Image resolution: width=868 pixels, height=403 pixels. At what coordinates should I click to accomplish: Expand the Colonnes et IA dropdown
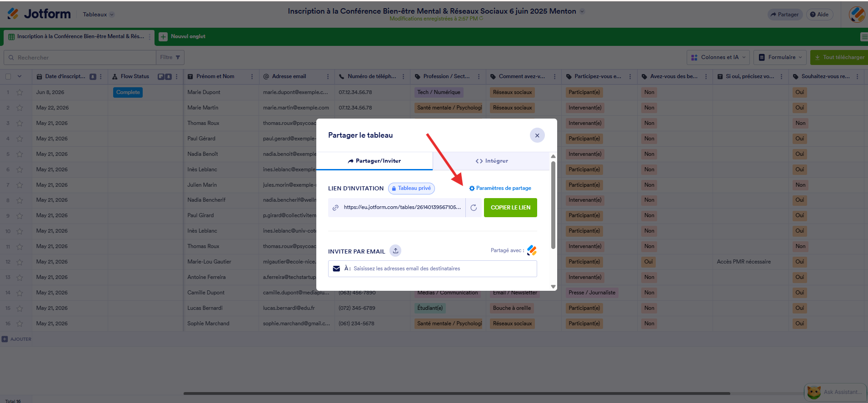tap(718, 57)
